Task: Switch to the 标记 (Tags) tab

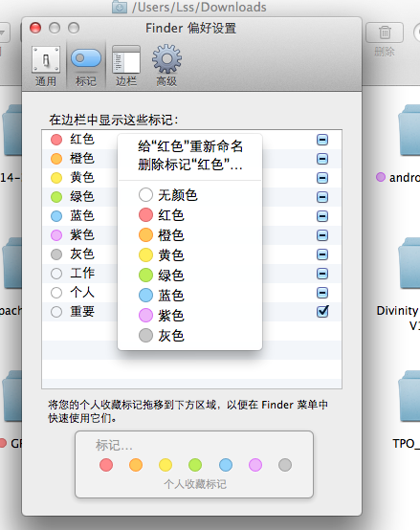Action: click(86, 66)
